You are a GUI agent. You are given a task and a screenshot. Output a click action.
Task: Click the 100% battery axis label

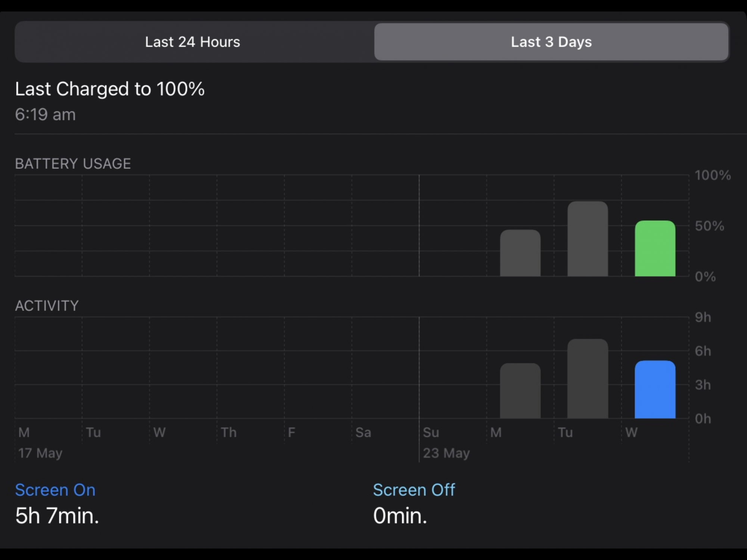713,175
